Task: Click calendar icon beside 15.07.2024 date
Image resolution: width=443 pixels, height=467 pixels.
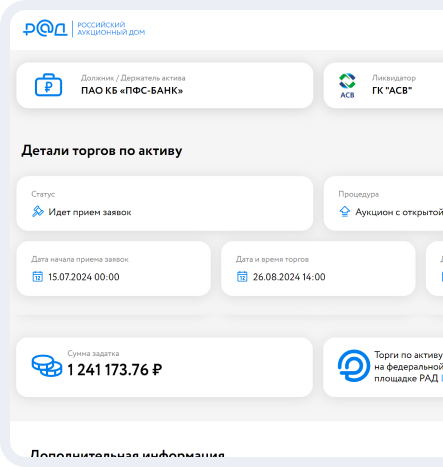Action: coord(37,277)
